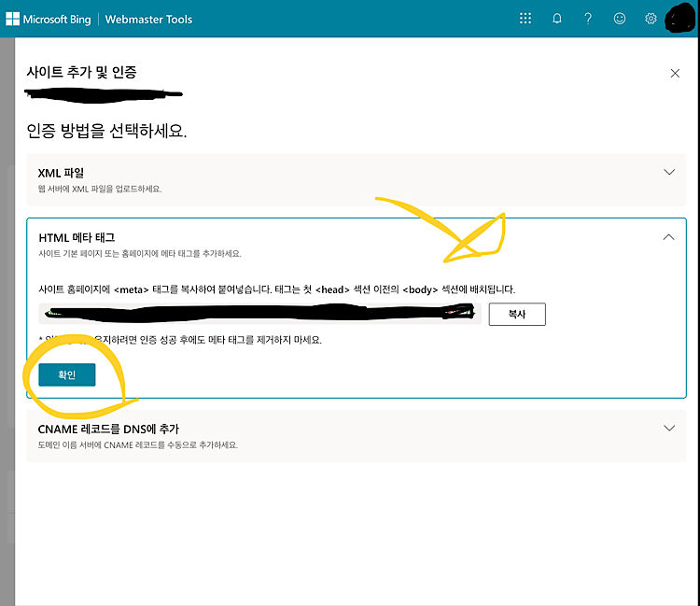Open the Microsoft apps grid launcher

(x=525, y=19)
